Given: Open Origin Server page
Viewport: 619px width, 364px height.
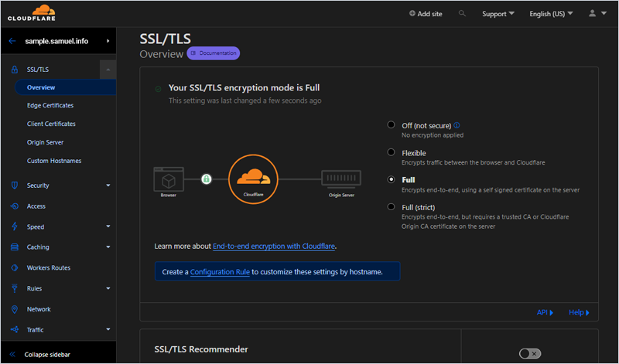Looking at the screenshot, I should point(46,142).
